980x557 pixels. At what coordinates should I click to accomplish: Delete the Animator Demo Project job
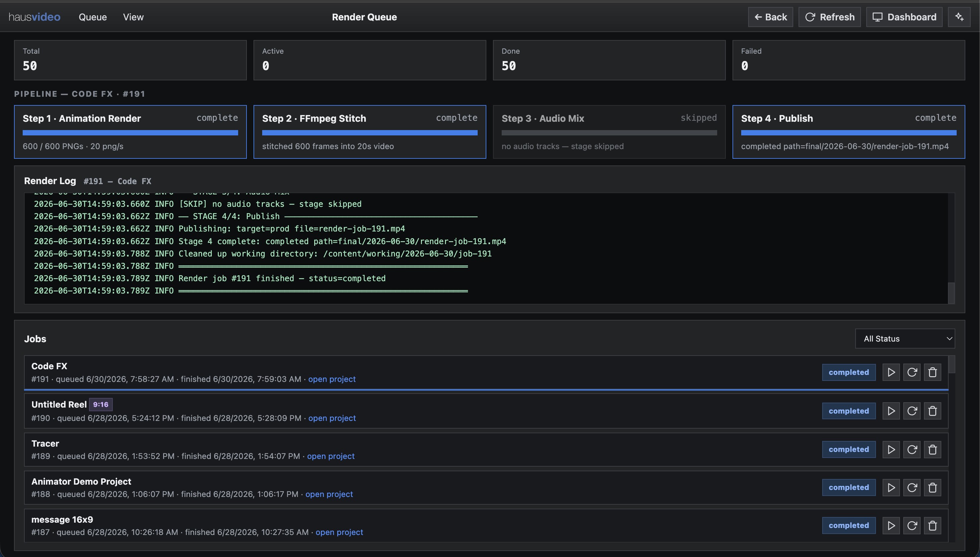click(x=932, y=487)
